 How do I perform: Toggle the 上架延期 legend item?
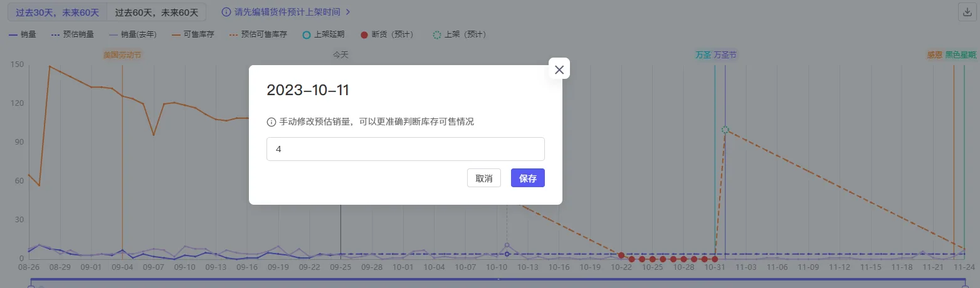point(324,34)
